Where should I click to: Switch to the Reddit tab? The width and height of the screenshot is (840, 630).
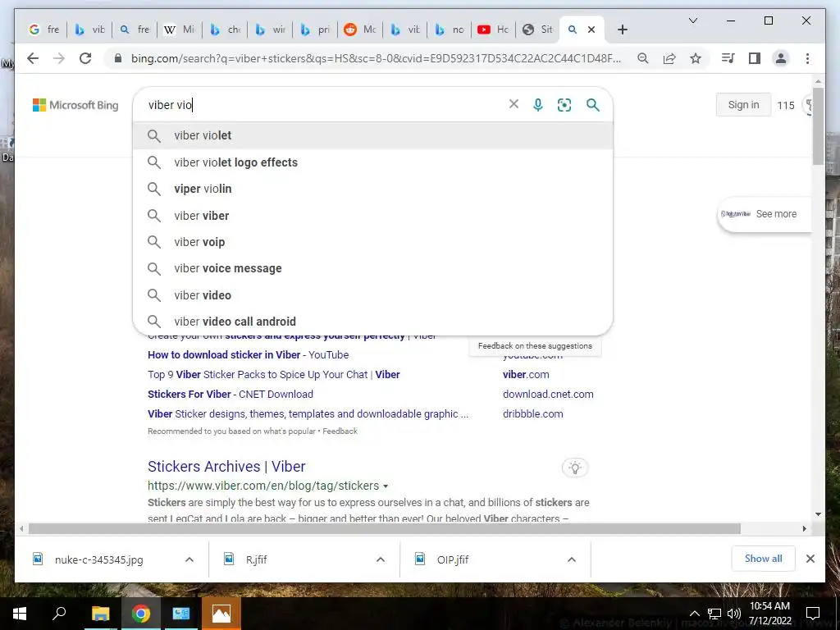click(360, 30)
